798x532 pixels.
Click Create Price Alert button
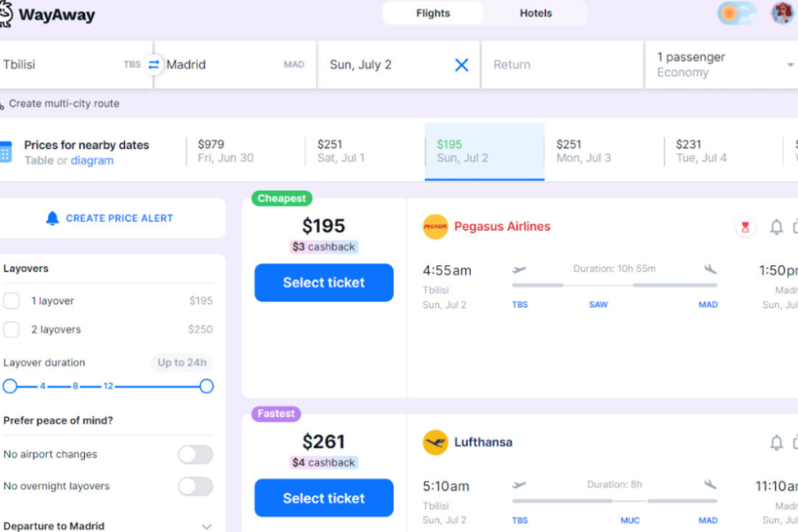pyautogui.click(x=110, y=218)
